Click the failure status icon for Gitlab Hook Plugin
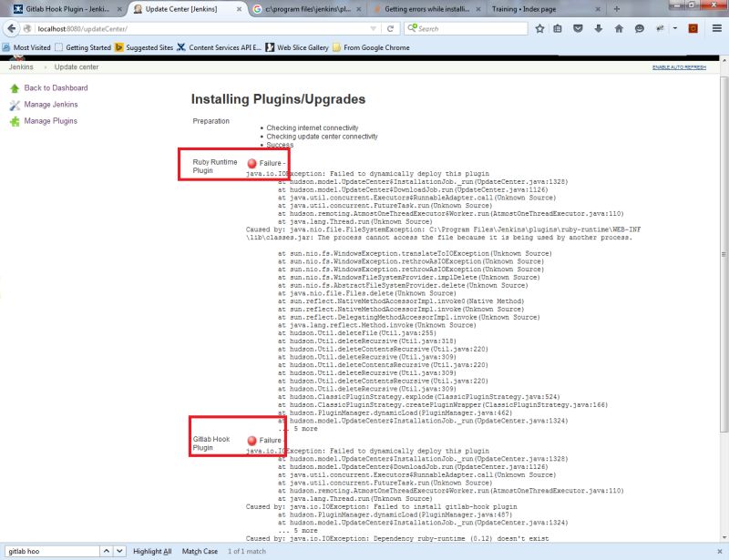 point(254,439)
